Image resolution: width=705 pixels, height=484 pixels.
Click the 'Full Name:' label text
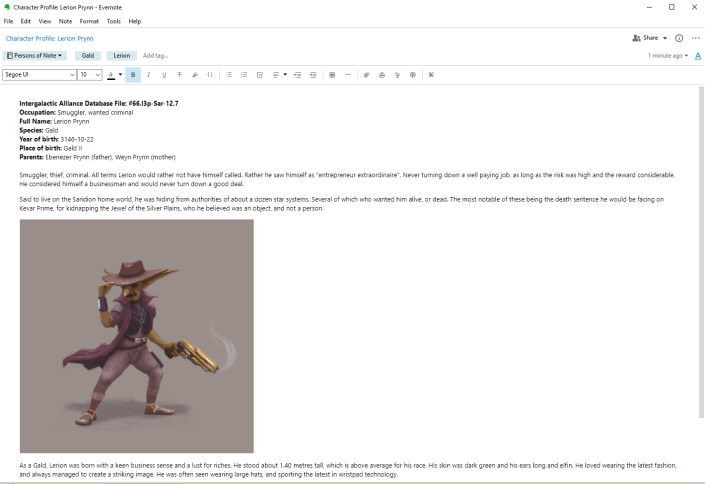(x=36, y=121)
